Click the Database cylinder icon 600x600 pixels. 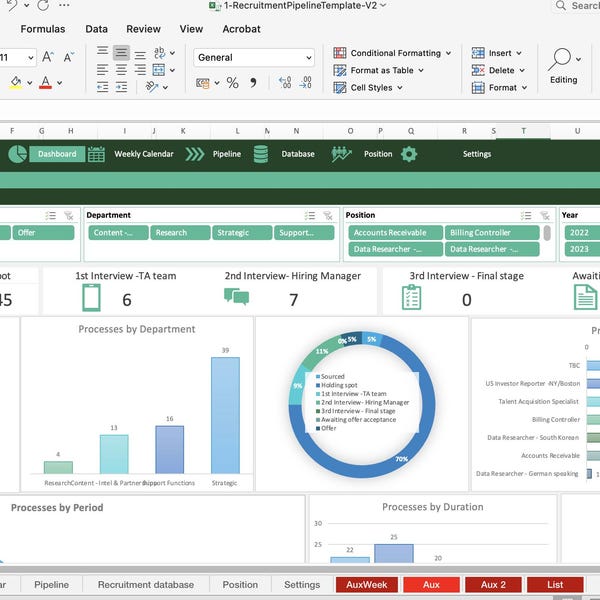(261, 154)
